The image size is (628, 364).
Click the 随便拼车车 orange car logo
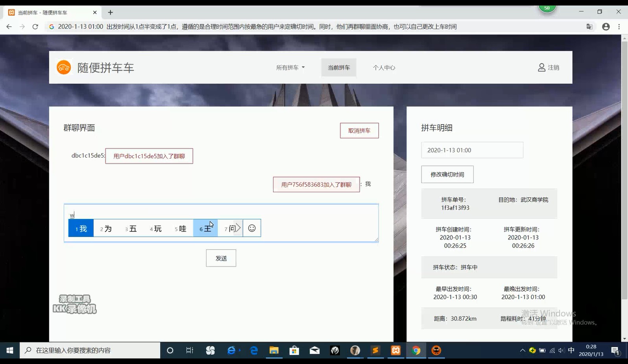pyautogui.click(x=64, y=67)
